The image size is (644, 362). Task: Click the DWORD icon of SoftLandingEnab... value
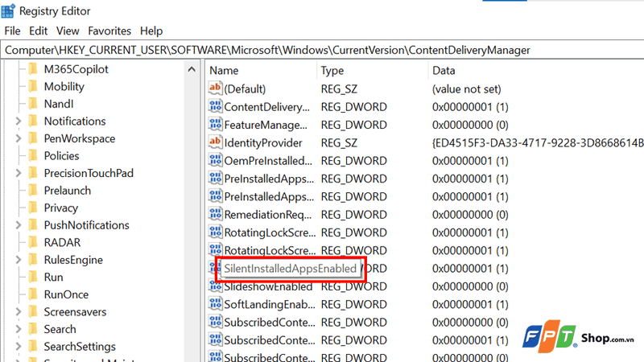click(215, 304)
